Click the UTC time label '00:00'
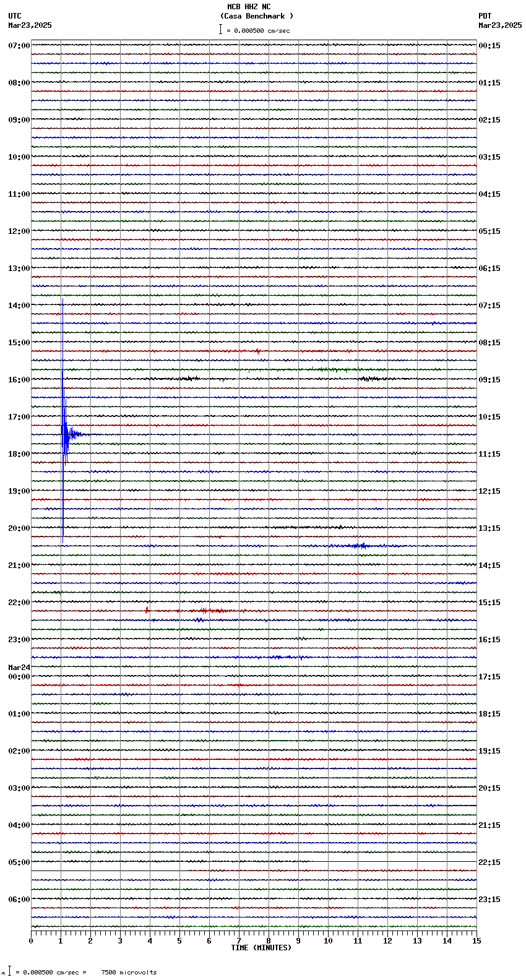The image size is (526, 980). 19,677
